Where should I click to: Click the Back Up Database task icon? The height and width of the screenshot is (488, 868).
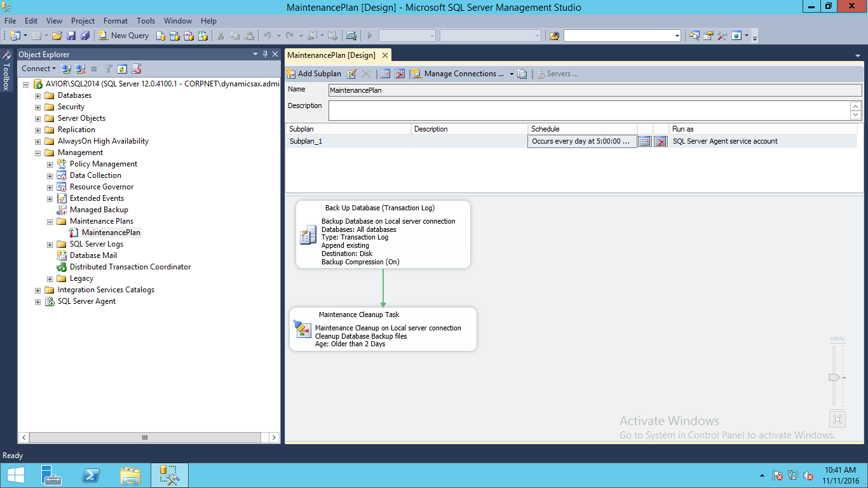308,236
